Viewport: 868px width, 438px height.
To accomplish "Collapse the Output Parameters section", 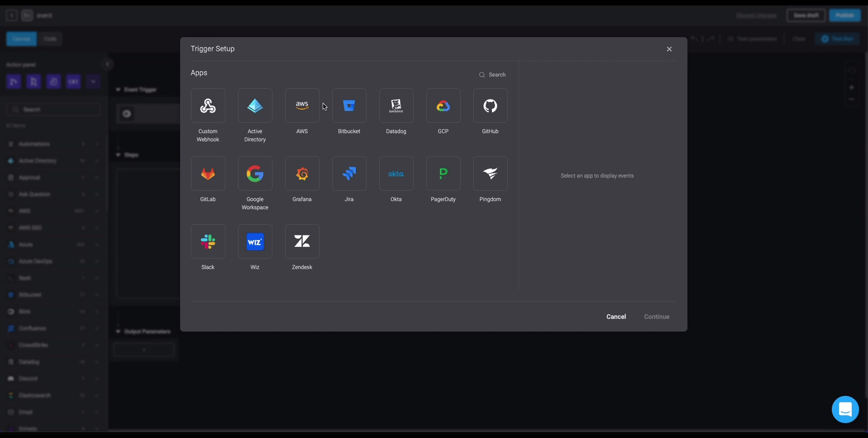I will click(118, 332).
